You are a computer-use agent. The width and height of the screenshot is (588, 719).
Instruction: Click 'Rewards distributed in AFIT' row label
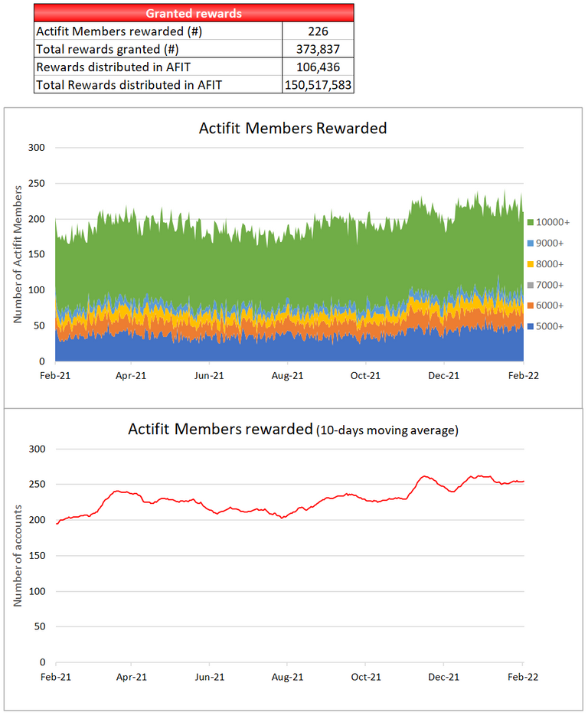pos(113,67)
